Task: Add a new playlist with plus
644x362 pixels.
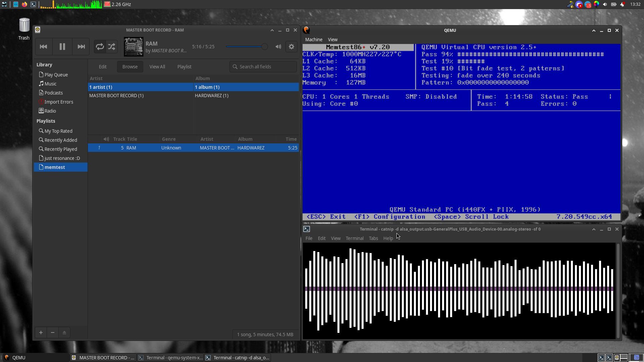Action: [41, 333]
